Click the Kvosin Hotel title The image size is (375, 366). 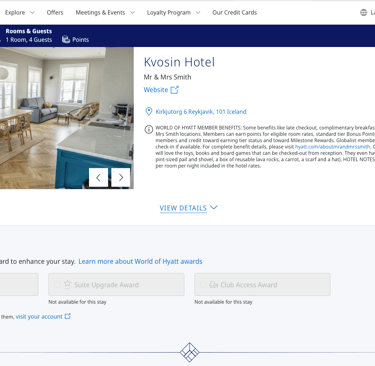click(179, 62)
